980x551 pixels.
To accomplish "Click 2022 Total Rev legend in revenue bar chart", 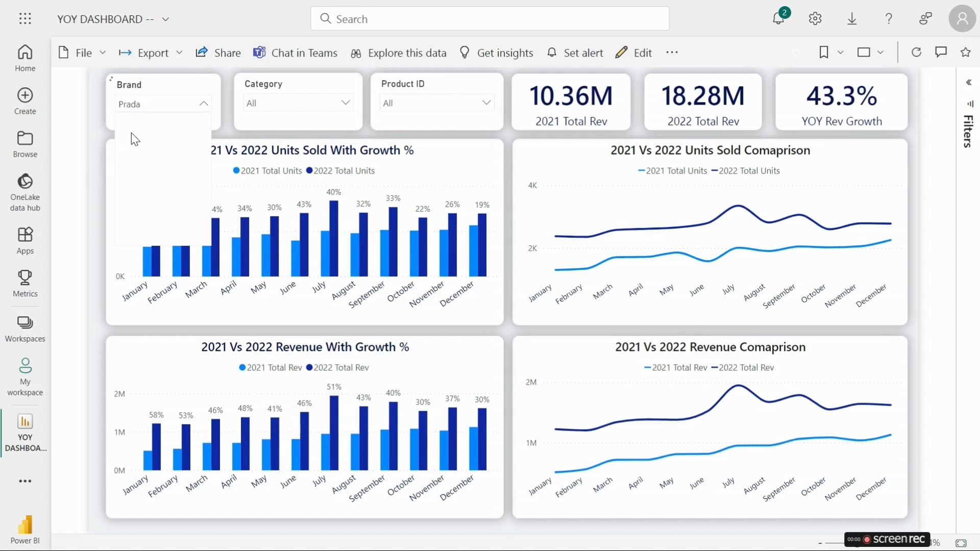I will click(x=337, y=367).
